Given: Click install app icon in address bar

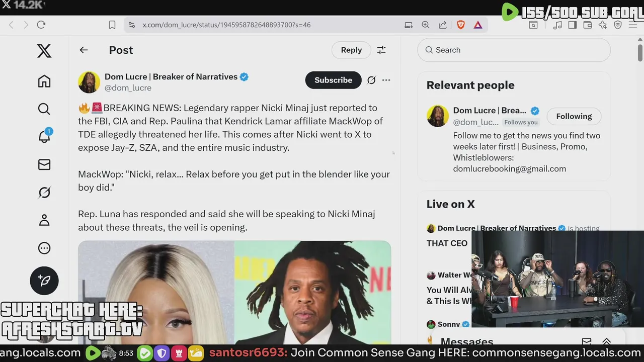Looking at the screenshot, I should [409, 25].
